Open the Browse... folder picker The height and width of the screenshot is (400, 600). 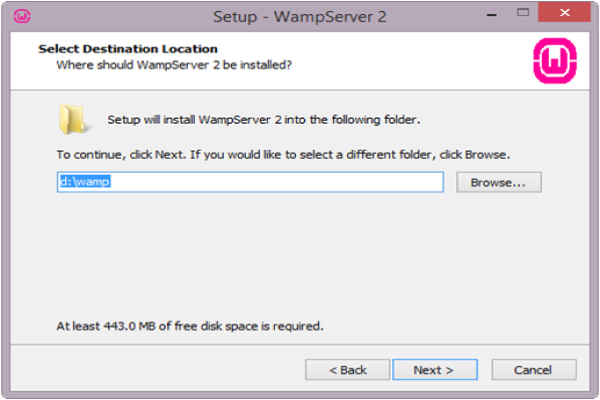click(499, 182)
